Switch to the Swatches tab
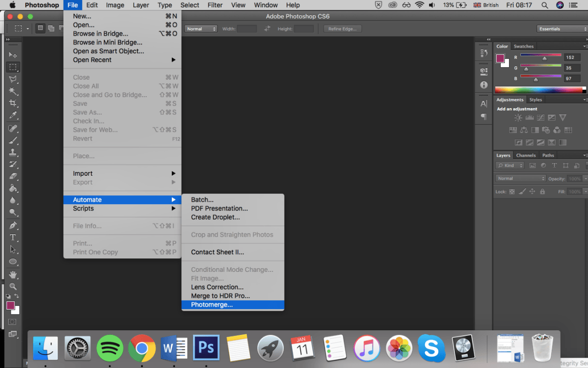This screenshot has height=368, width=588. pos(523,46)
